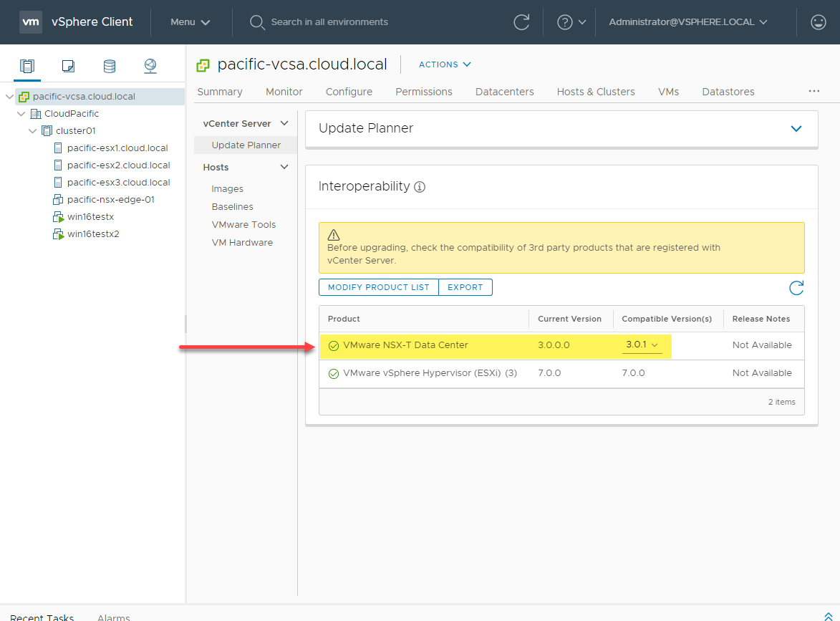The height and width of the screenshot is (621, 840).
Task: Open VM Hardware under Hosts
Action: tap(242, 243)
